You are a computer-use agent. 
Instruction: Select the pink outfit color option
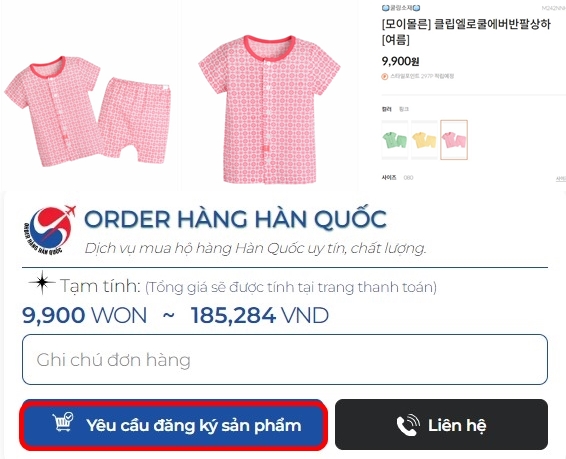pyautogui.click(x=454, y=140)
